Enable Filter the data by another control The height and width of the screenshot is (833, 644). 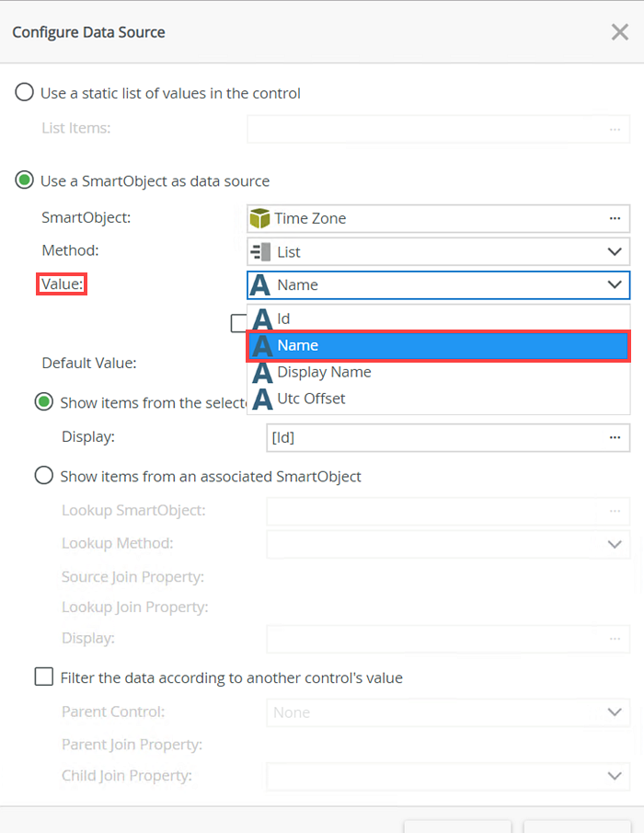click(43, 678)
